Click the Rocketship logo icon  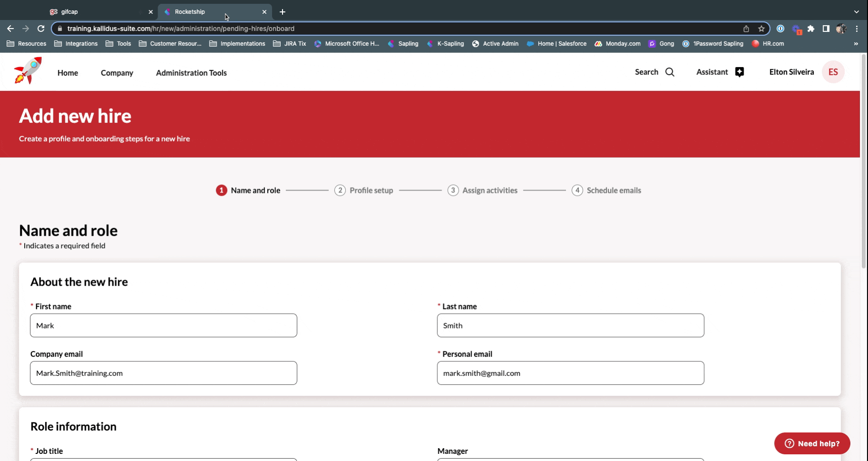click(28, 71)
